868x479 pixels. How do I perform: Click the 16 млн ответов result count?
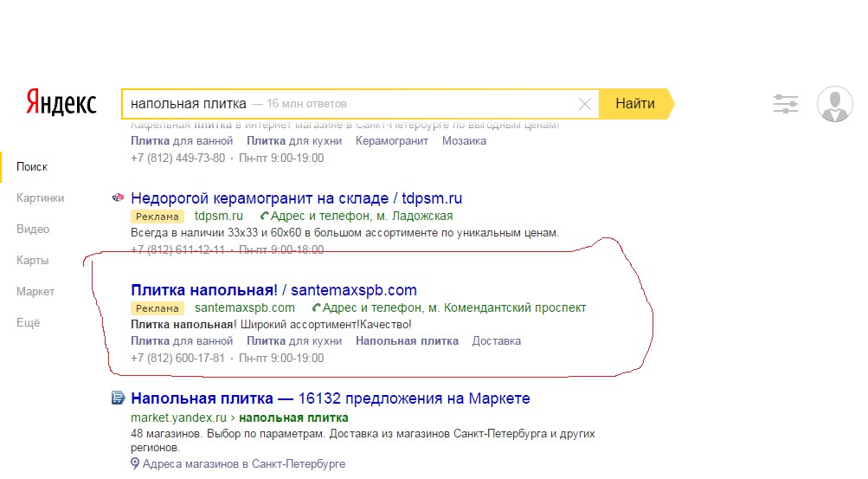306,104
